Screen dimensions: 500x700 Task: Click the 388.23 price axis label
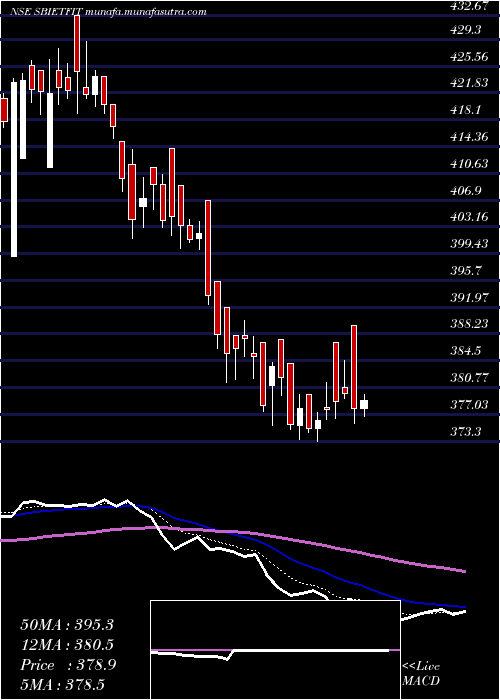(471, 324)
